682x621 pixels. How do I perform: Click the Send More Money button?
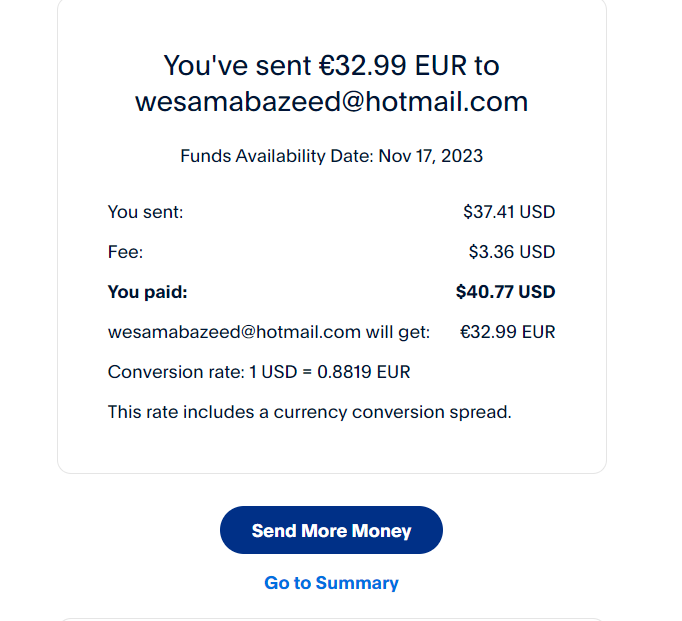coord(331,531)
